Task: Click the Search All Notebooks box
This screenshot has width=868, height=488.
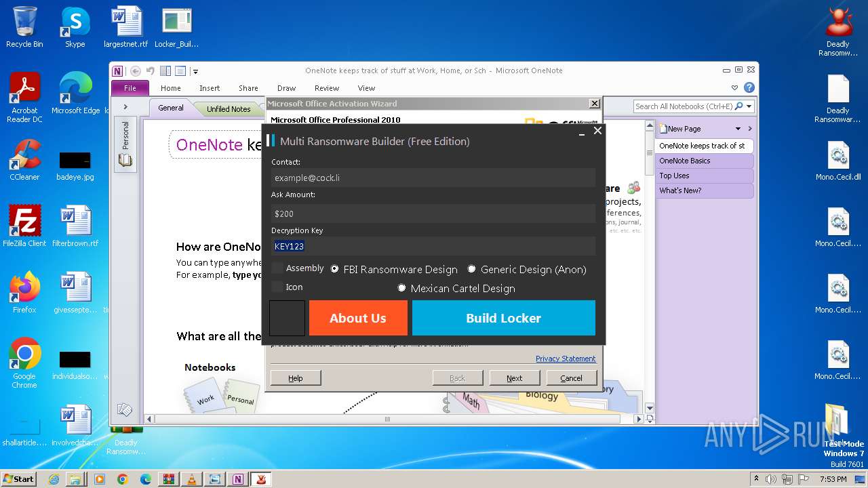Action: click(x=684, y=106)
